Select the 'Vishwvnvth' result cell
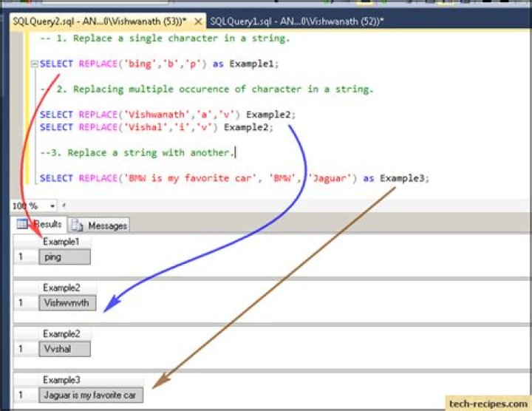Screen dimensions: 532x411 [67, 303]
